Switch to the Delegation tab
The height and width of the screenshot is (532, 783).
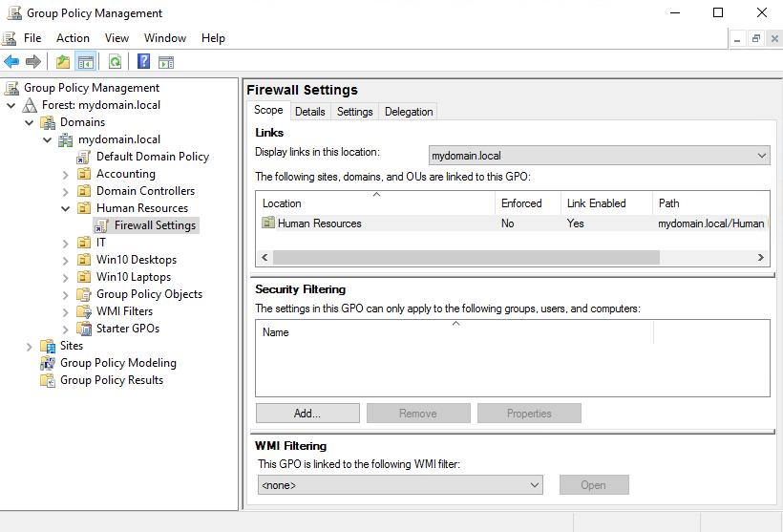pos(409,112)
